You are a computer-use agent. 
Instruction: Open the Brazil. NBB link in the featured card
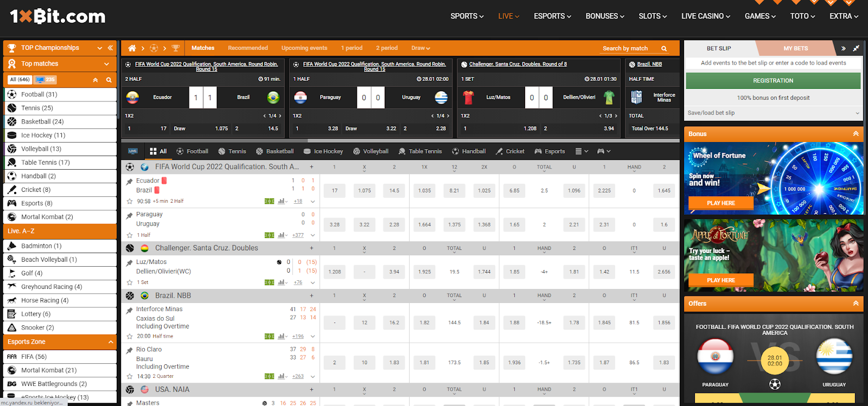tap(649, 64)
